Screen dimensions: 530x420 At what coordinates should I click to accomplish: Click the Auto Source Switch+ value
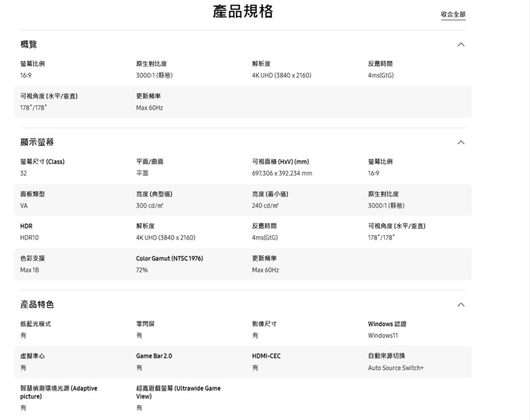(396, 368)
